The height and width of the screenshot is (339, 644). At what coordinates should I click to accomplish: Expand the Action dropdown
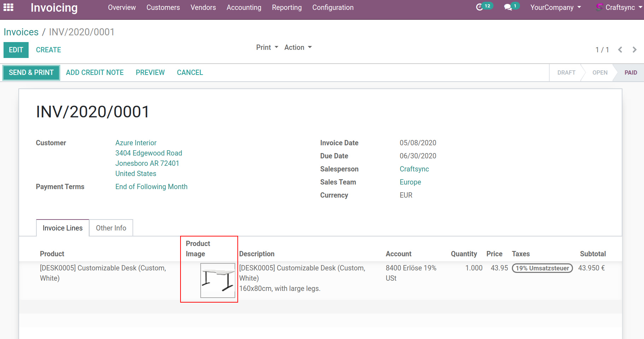tap(298, 47)
